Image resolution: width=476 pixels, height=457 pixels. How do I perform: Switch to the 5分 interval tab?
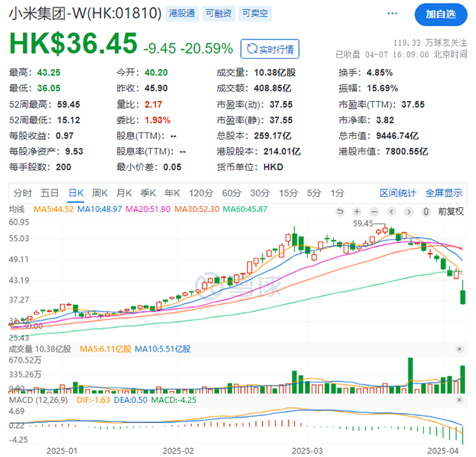click(314, 193)
